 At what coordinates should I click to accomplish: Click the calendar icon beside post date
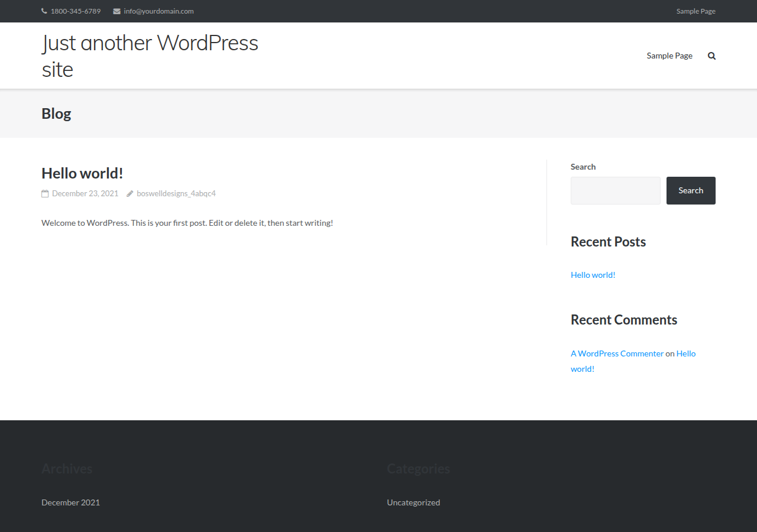pyautogui.click(x=45, y=193)
